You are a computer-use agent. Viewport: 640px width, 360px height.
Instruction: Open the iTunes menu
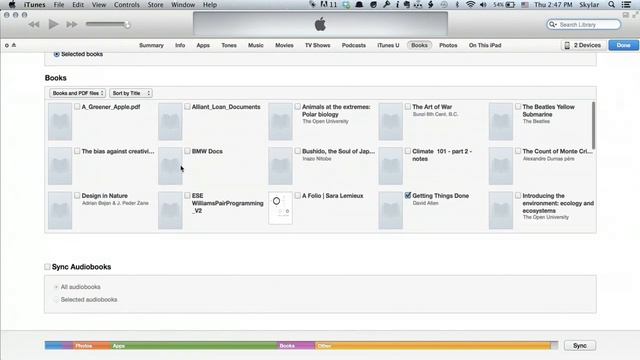click(x=34, y=4)
